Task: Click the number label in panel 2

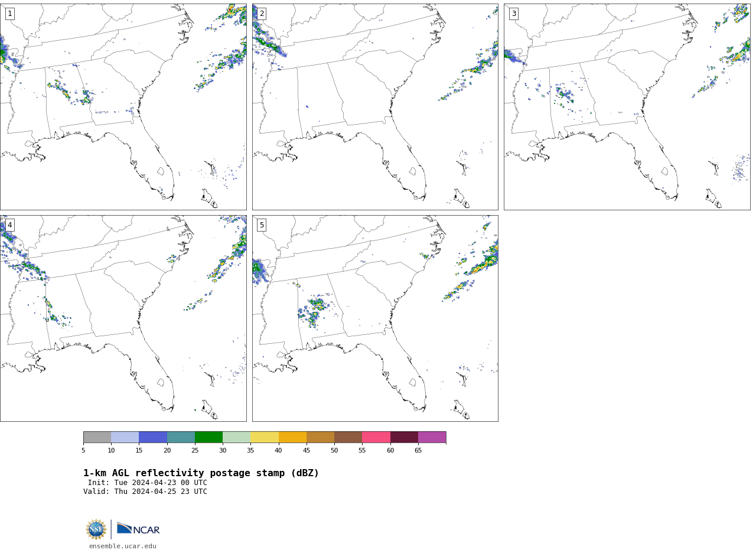Action: tap(262, 14)
